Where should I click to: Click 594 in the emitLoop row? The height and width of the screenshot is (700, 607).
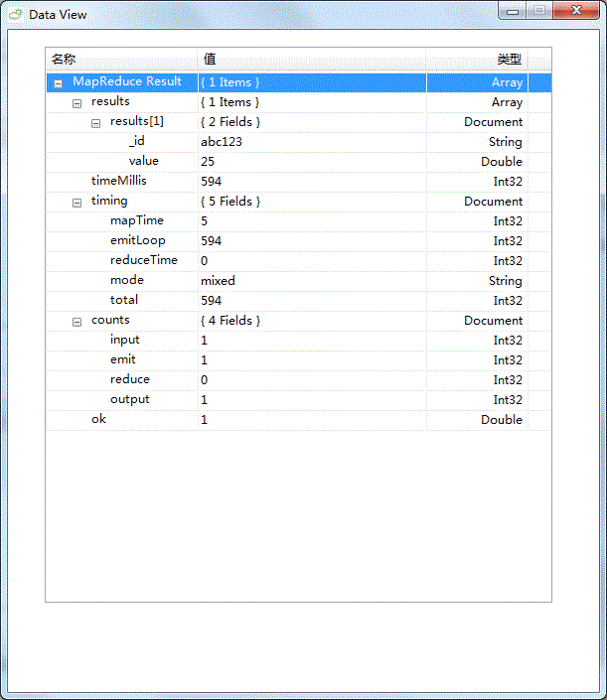pyautogui.click(x=212, y=241)
